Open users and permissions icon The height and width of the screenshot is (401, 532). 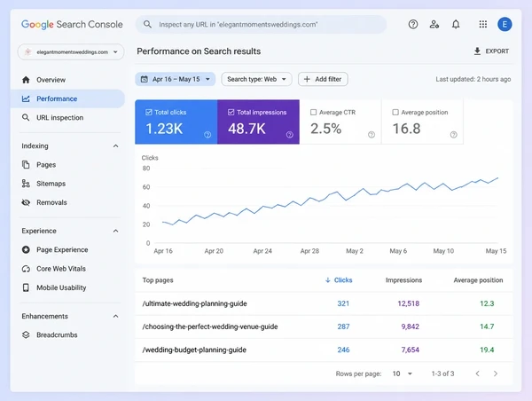point(434,24)
